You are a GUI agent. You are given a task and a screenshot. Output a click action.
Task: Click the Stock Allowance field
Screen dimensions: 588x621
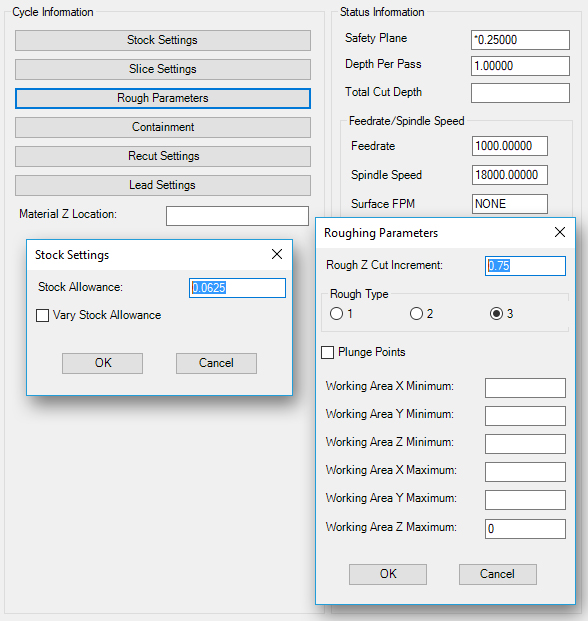(x=237, y=288)
